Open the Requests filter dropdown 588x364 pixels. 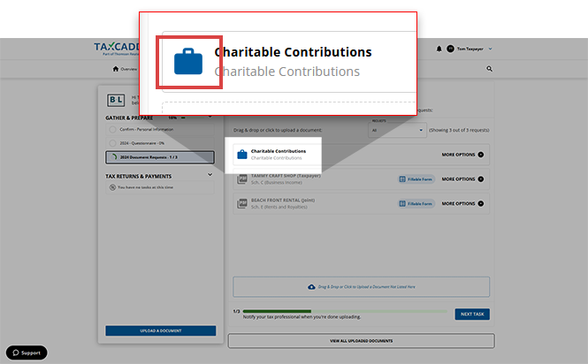pyautogui.click(x=398, y=130)
